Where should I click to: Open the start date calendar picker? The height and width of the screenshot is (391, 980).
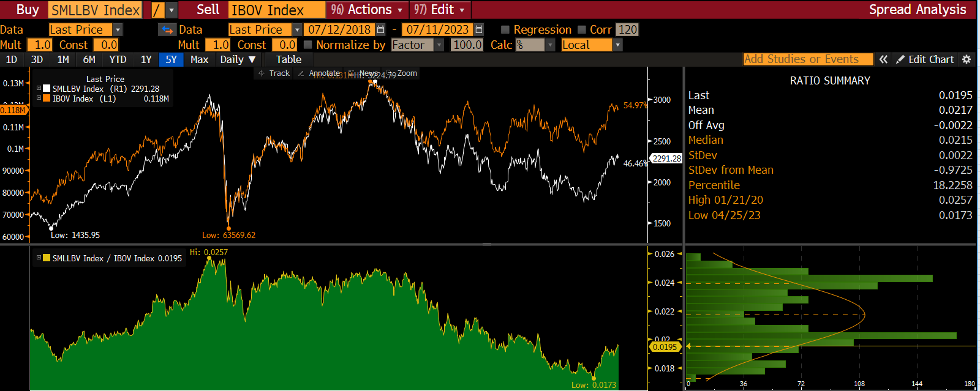click(381, 29)
